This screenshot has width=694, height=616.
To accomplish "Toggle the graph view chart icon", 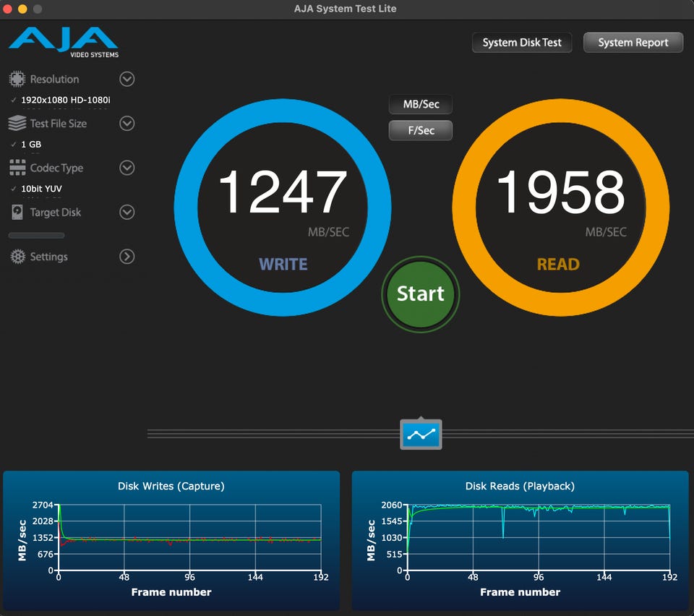I will (421, 434).
